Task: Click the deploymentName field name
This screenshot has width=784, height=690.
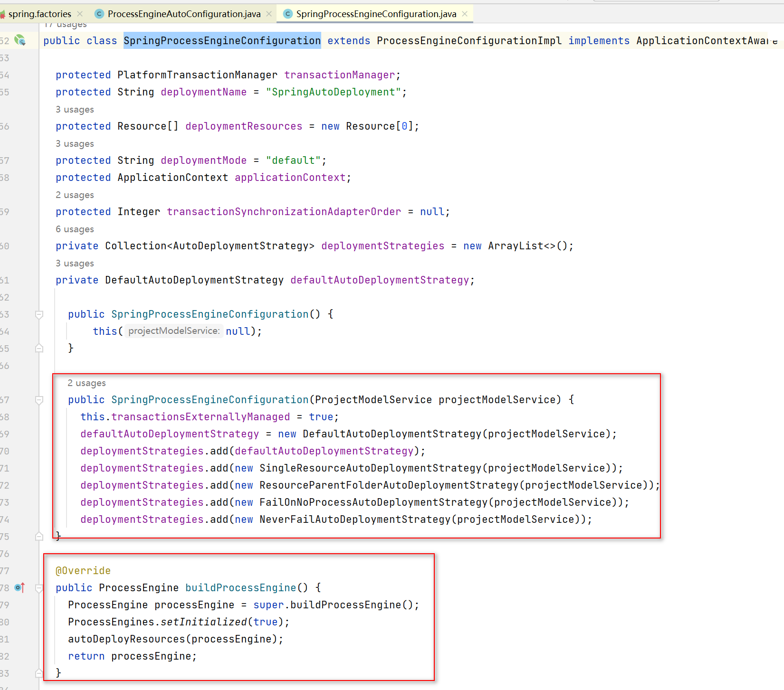Action: pyautogui.click(x=204, y=92)
